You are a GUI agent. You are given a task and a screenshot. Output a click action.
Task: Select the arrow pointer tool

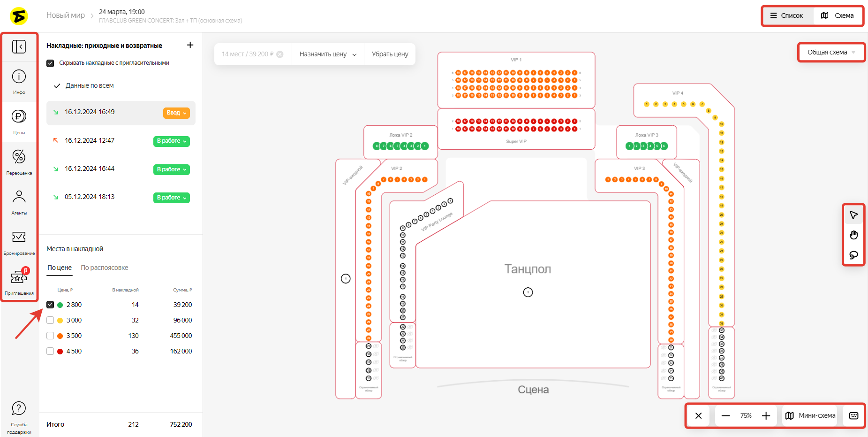[x=853, y=215]
